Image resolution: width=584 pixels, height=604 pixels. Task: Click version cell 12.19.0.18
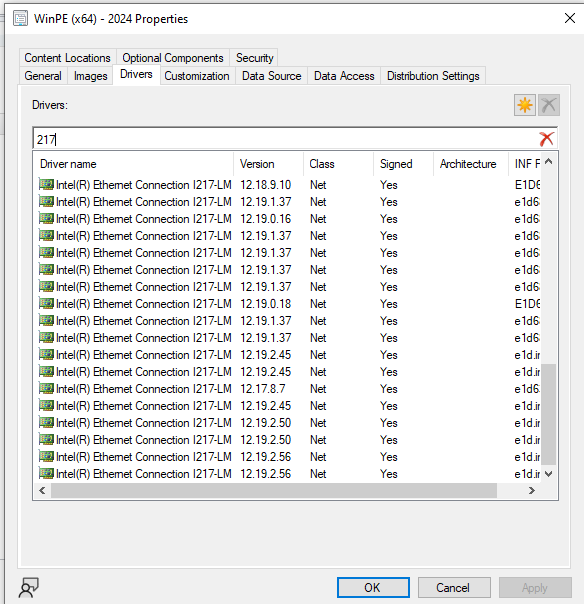(266, 304)
